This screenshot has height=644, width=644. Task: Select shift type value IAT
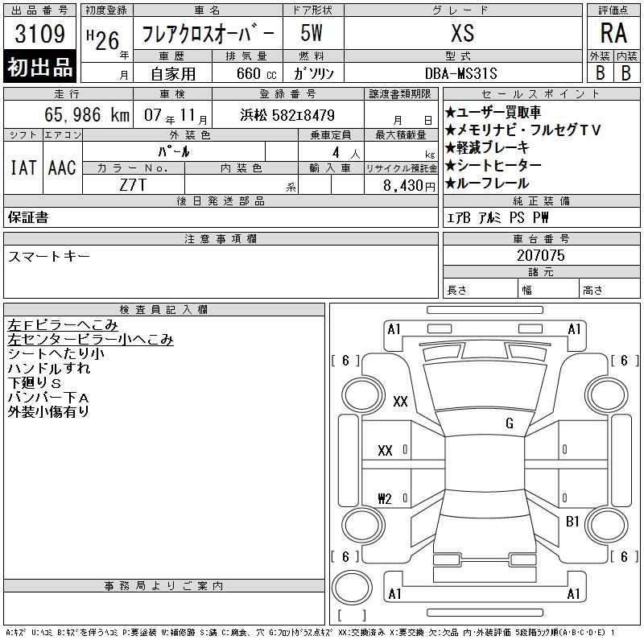(x=23, y=167)
